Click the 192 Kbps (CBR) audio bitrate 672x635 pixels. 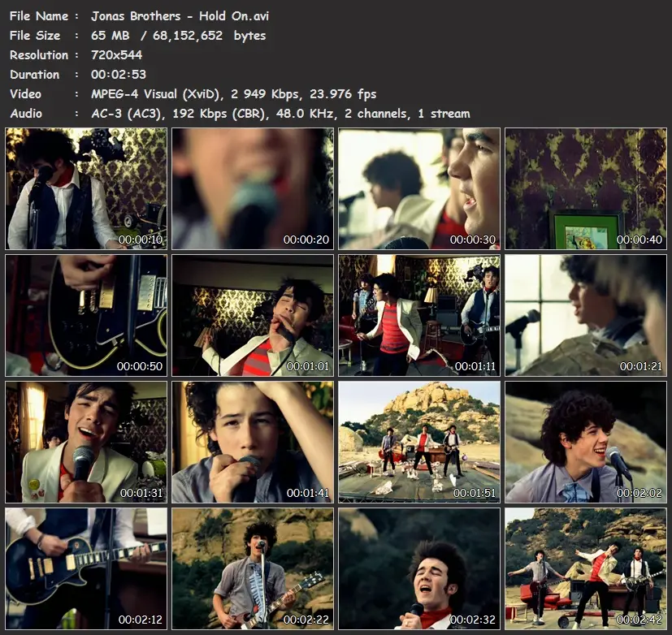pos(220,114)
